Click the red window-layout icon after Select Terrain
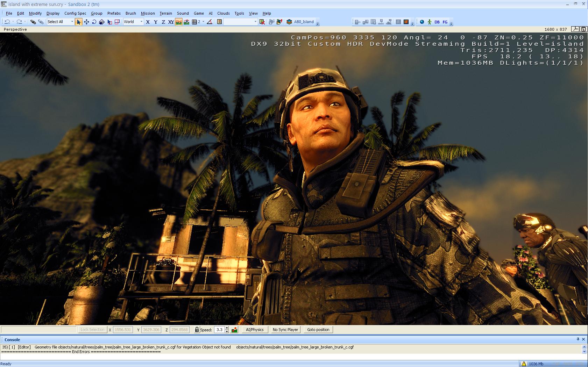 point(117,22)
